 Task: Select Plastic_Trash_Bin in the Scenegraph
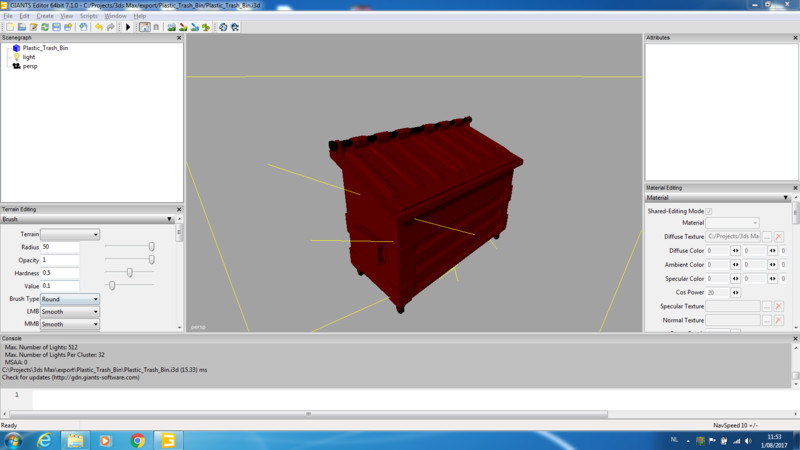[45, 48]
